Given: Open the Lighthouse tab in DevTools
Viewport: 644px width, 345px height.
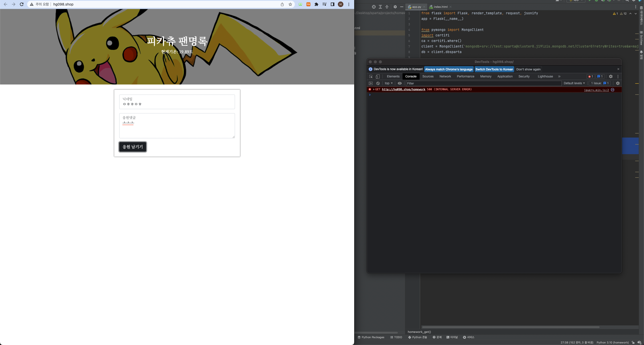Looking at the screenshot, I should click(545, 76).
